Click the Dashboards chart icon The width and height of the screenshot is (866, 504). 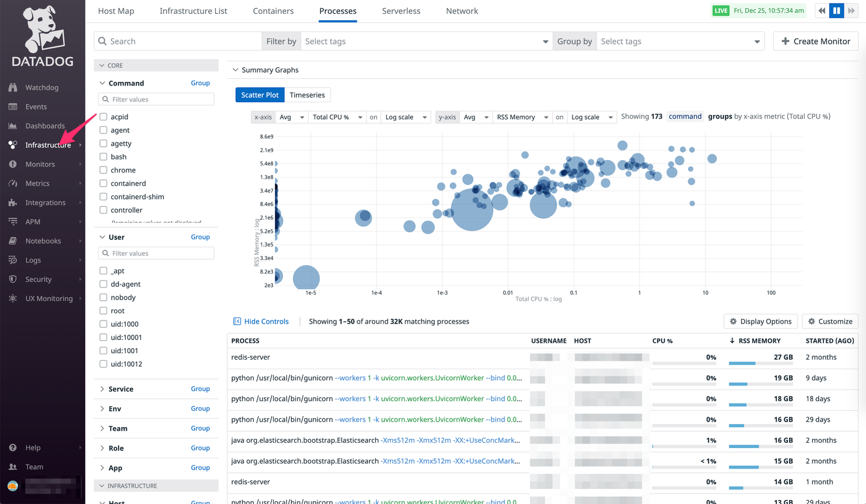click(x=13, y=126)
